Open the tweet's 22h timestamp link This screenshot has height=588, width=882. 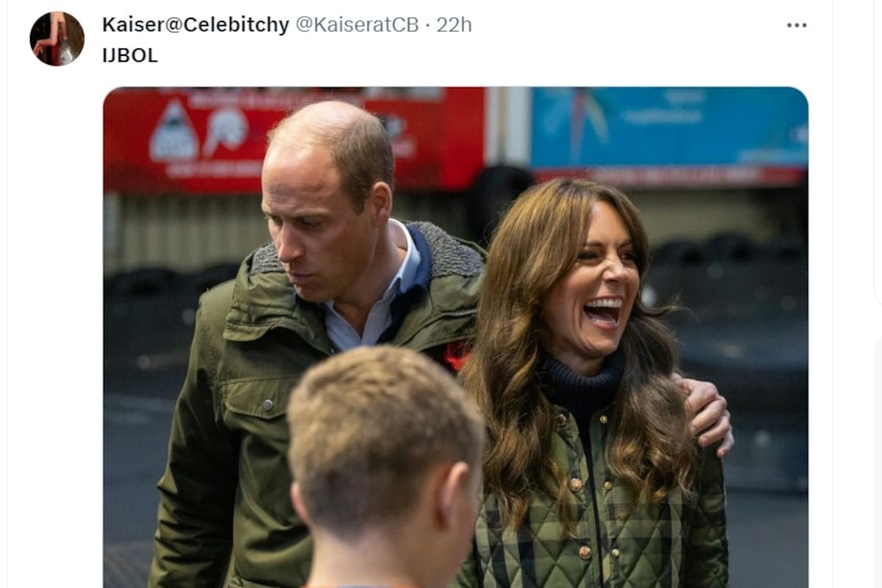(454, 24)
